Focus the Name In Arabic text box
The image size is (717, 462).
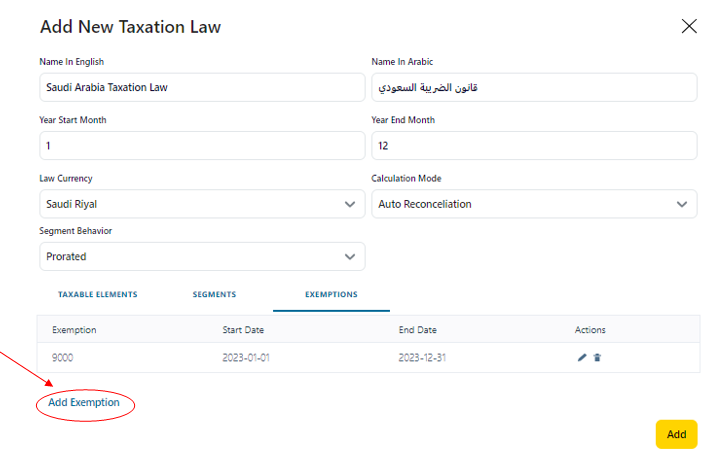point(533,87)
